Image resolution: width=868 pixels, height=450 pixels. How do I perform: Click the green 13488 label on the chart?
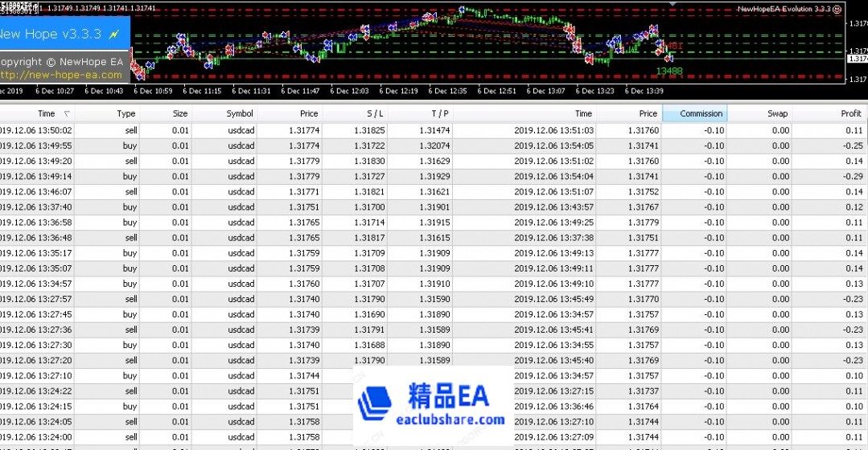[x=668, y=71]
